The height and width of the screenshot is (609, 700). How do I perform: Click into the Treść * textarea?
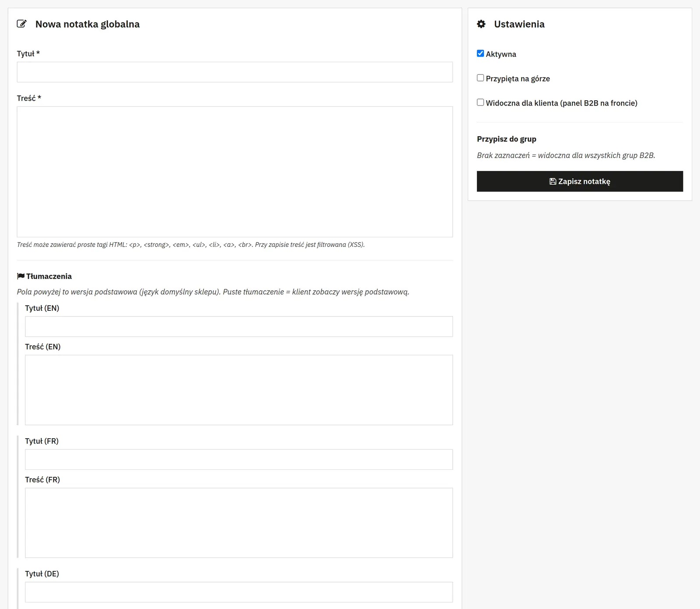pyautogui.click(x=235, y=172)
